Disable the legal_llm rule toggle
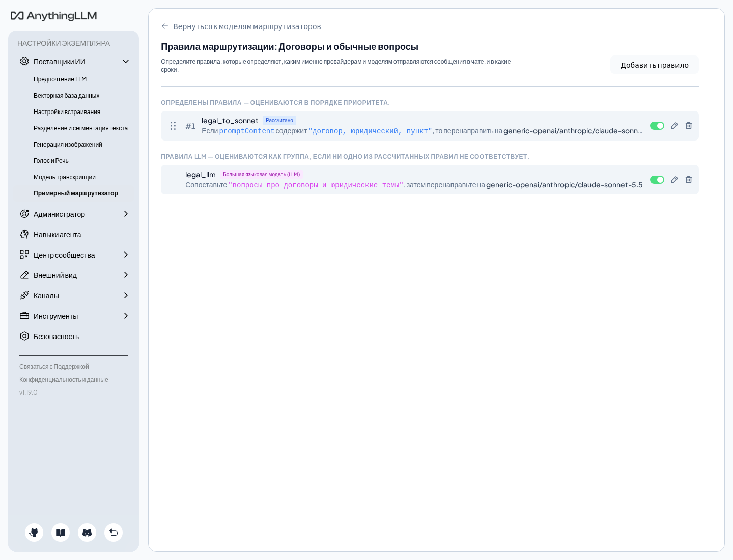Screen dimensions: 733x560 (657, 180)
